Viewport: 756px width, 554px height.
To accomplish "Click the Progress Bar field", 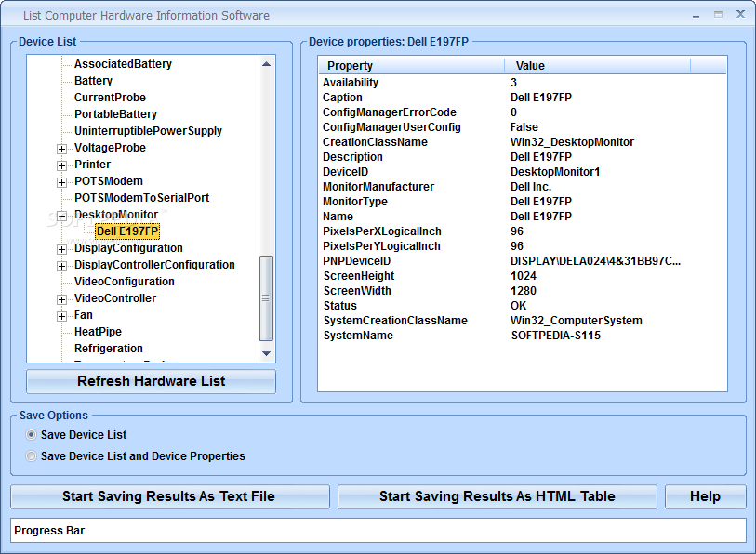I will [378, 531].
